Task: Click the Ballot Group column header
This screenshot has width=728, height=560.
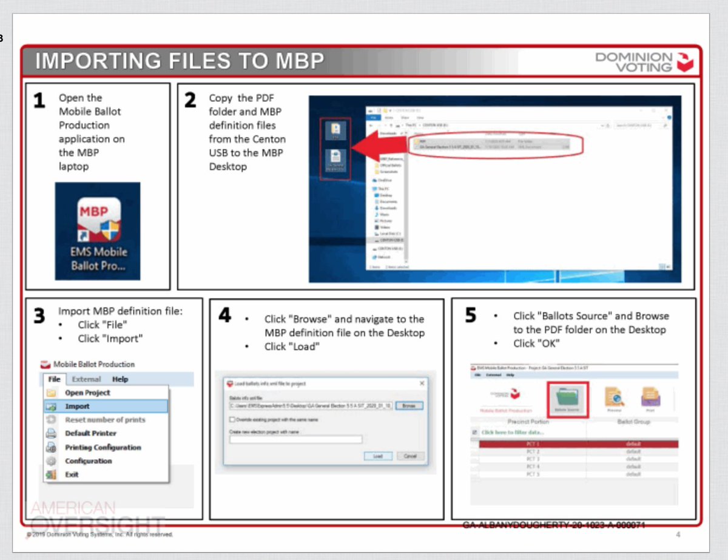Action: pyautogui.click(x=634, y=422)
